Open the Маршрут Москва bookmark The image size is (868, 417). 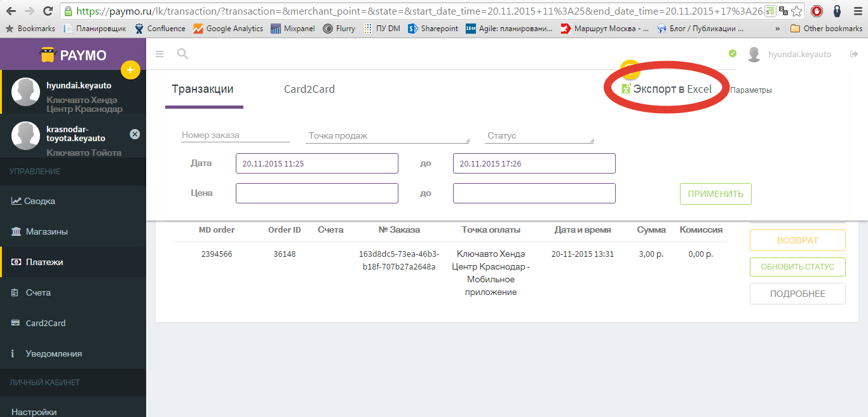point(605,29)
